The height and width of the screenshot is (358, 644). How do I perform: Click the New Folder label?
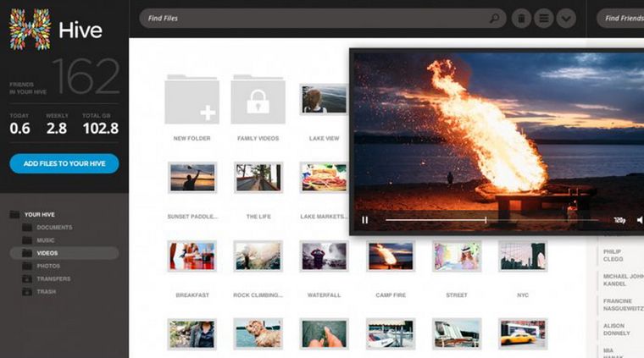coord(192,139)
